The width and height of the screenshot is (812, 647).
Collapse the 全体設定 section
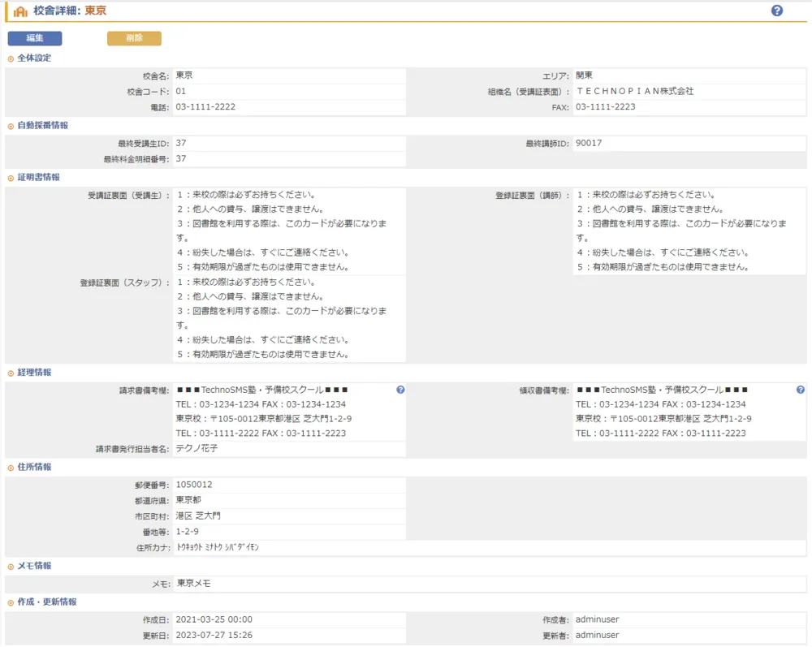coord(11,59)
